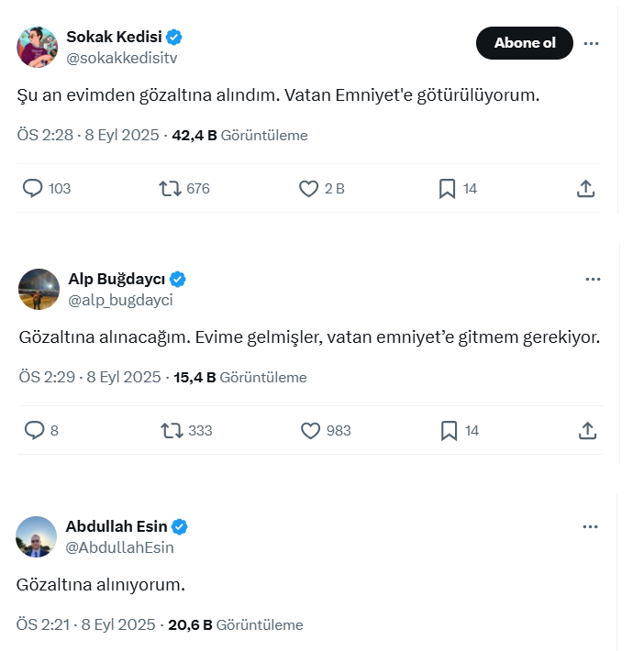
Task: Open more options on Sokak Kedisi's tweet
Action: tap(592, 43)
